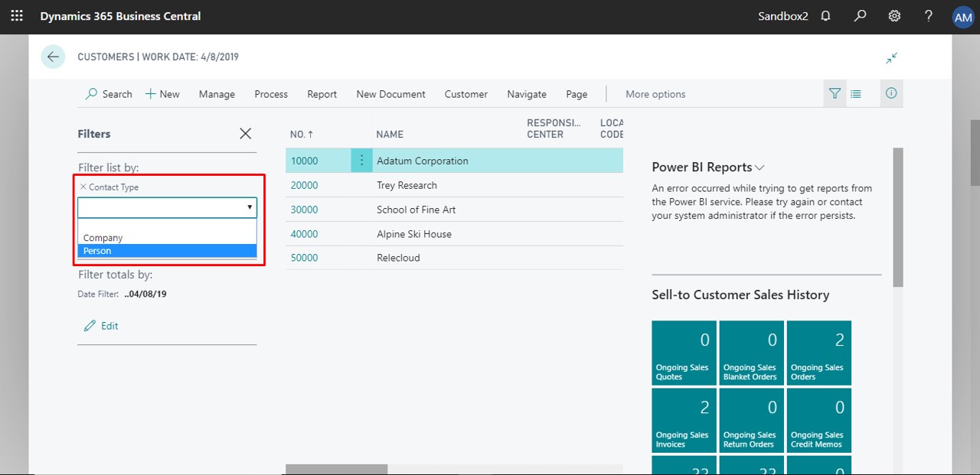Screen dimensions: 980x475
Task: Open the New Document menu
Action: [x=390, y=94]
